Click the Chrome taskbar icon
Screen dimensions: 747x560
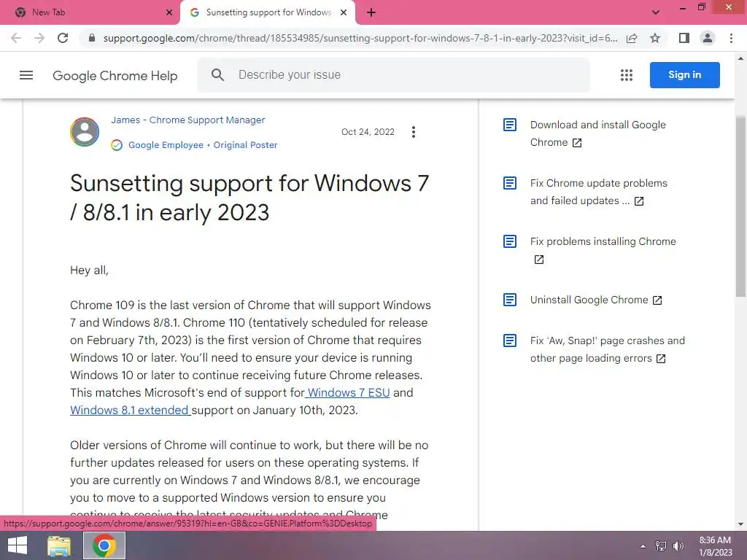pyautogui.click(x=104, y=545)
